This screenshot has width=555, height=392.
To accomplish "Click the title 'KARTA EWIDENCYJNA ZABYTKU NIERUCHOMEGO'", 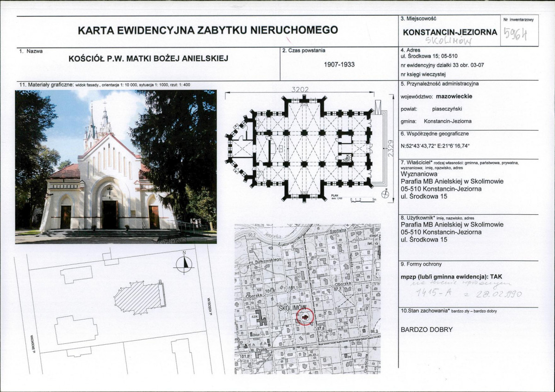I will tap(208, 30).
